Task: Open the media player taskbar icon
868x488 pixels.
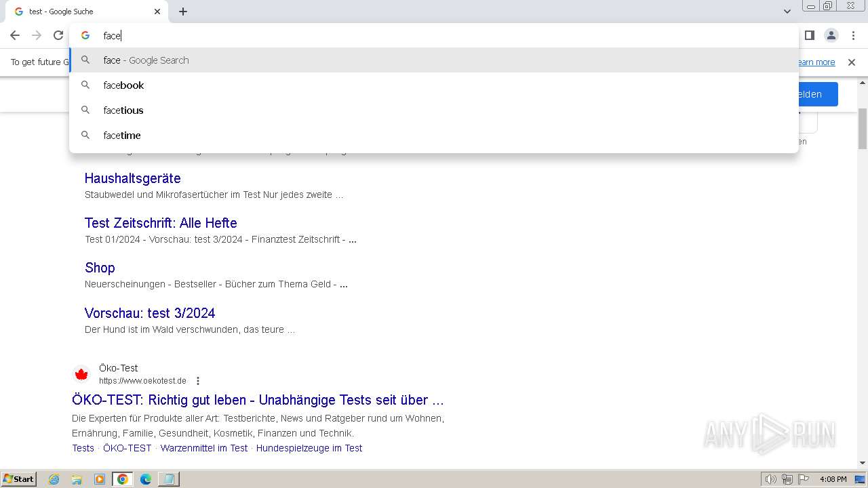Action: tap(100, 479)
